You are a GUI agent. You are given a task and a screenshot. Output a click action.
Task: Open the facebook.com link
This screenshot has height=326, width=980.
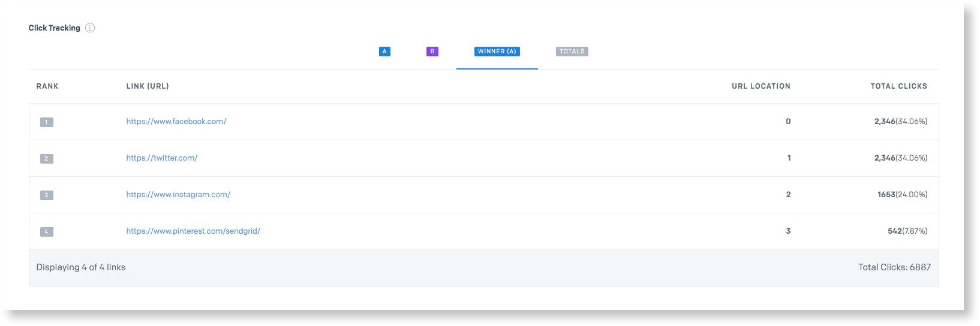click(x=176, y=122)
